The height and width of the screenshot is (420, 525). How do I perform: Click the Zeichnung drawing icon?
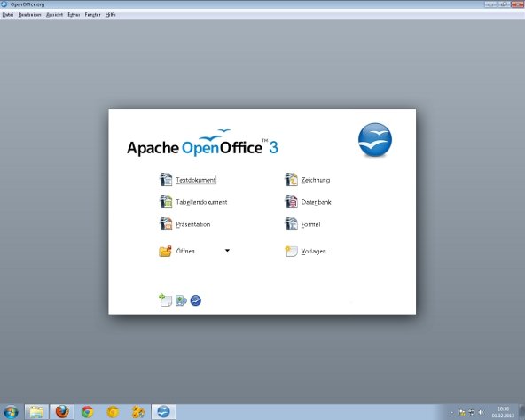291,180
